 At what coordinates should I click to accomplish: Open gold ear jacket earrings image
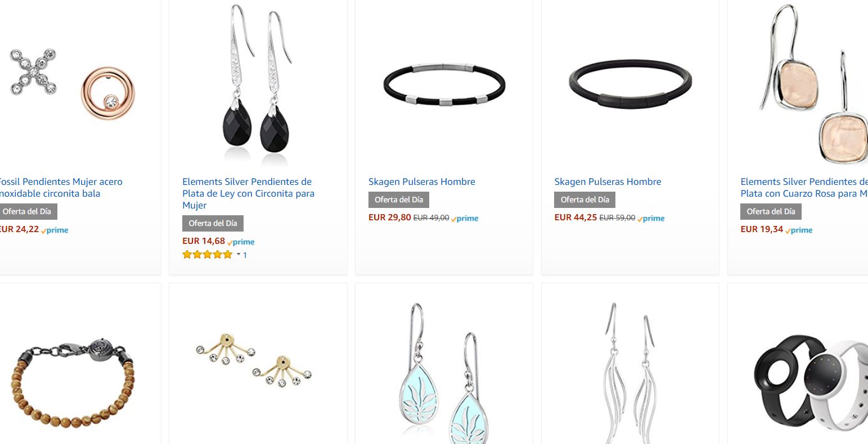point(254,357)
